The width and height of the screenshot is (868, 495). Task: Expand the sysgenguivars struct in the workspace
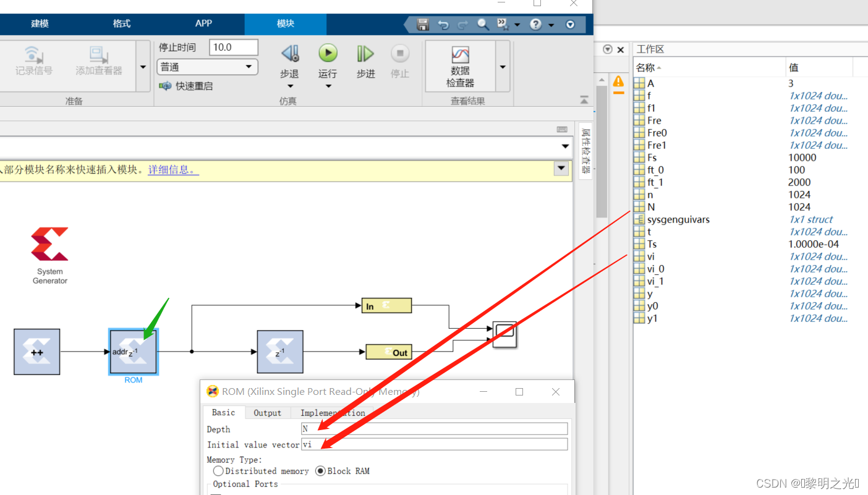point(640,219)
